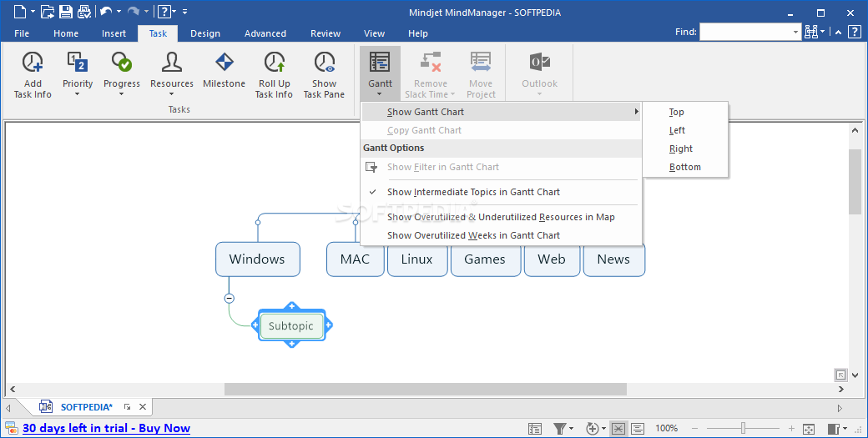The image size is (868, 438).
Task: Choose Right in Show Gantt Chart submenu
Action: click(685, 149)
